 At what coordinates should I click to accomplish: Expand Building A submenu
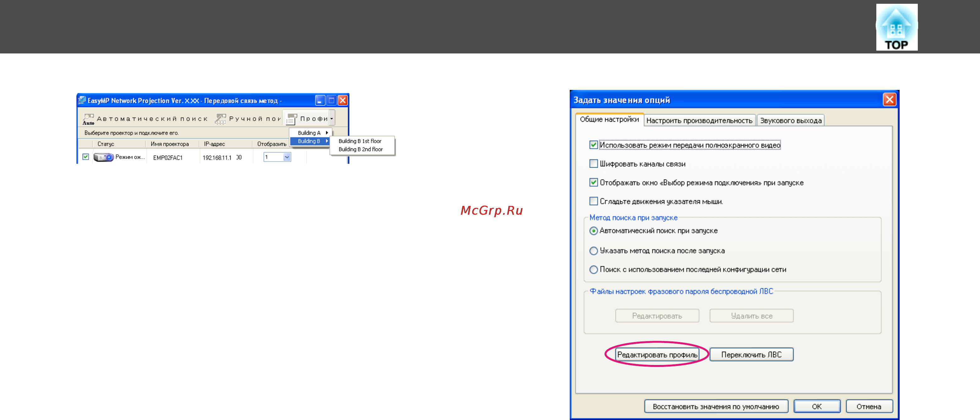click(311, 133)
